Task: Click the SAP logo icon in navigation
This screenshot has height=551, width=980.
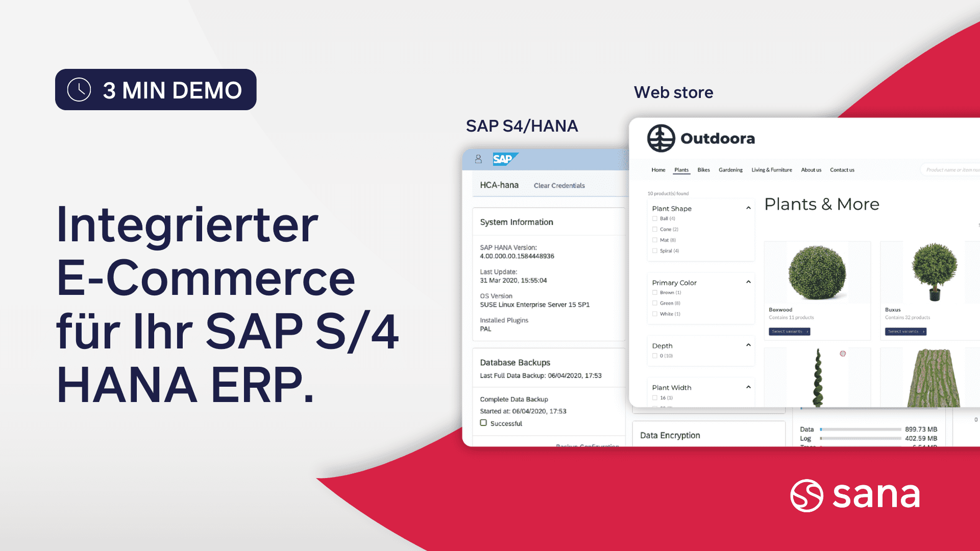Action: click(505, 159)
